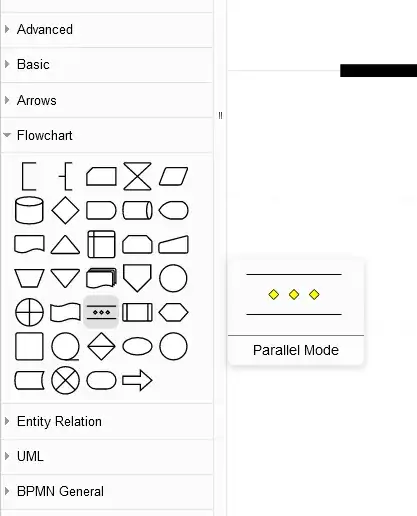Screen dimensions: 417x516
Task: Select the Transfer arrow shape
Action: click(x=137, y=380)
